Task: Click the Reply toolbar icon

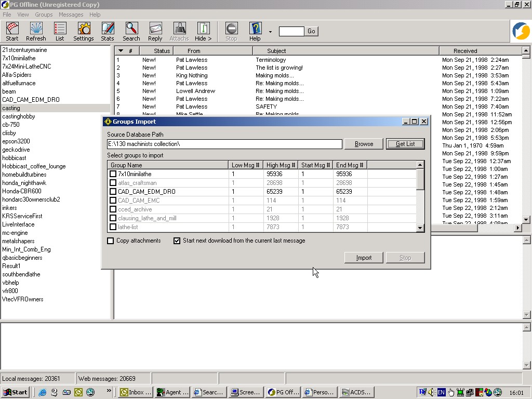Action: [155, 31]
